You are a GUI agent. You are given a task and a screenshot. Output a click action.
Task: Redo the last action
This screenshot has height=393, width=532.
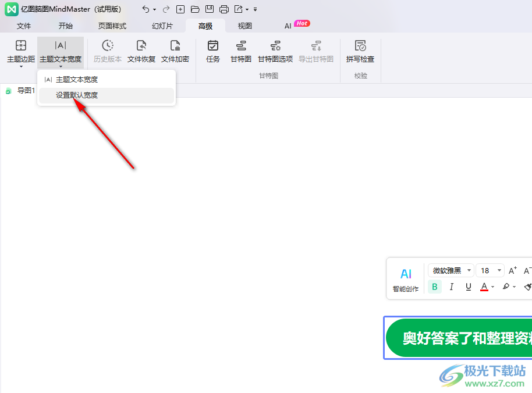point(166,9)
